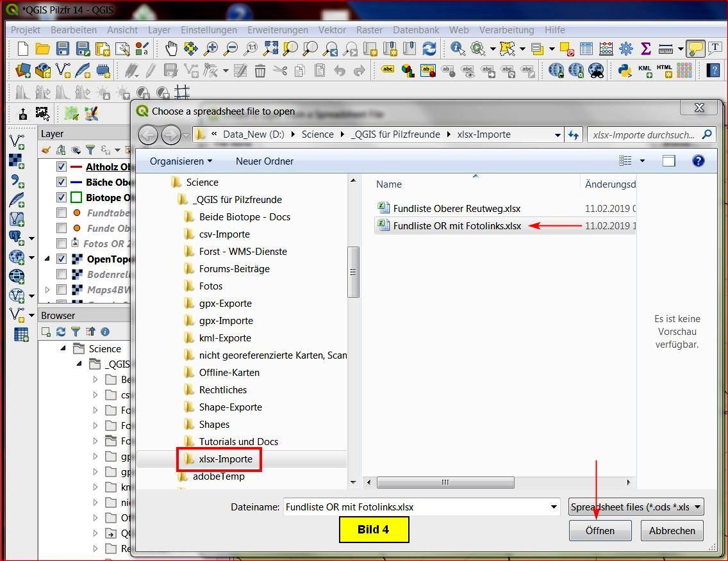Uncheck the Altholz layer checkbox
This screenshot has width=728, height=561.
click(62, 167)
